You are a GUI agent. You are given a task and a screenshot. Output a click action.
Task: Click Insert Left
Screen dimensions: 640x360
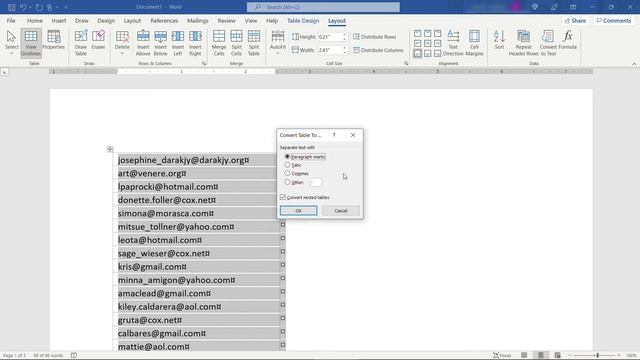[x=178, y=42]
